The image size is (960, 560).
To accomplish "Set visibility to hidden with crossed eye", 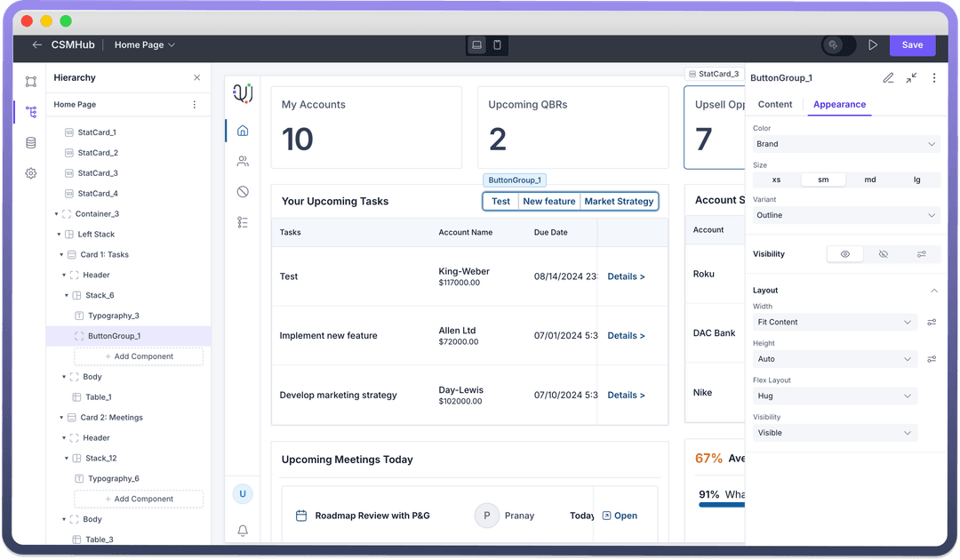I will [x=884, y=254].
